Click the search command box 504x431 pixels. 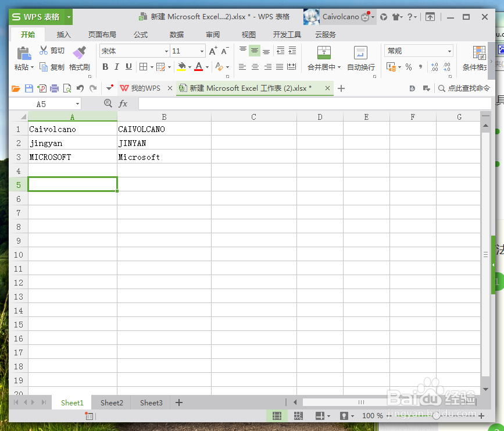464,88
